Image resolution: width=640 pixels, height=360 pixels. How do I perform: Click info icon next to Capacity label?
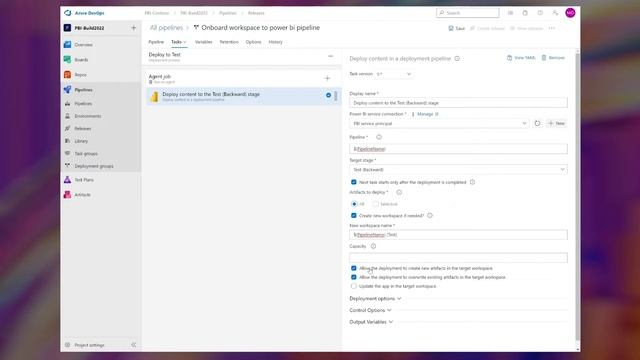coord(373,246)
